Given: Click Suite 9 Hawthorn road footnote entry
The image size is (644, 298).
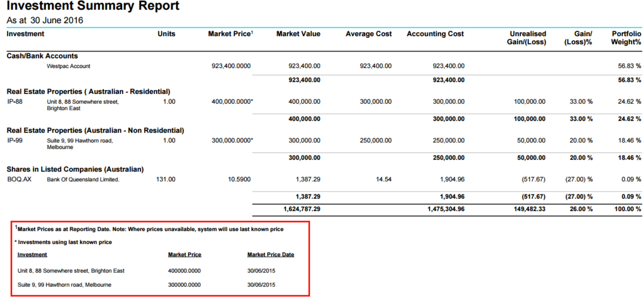Looking at the screenshot, I should point(64,285).
